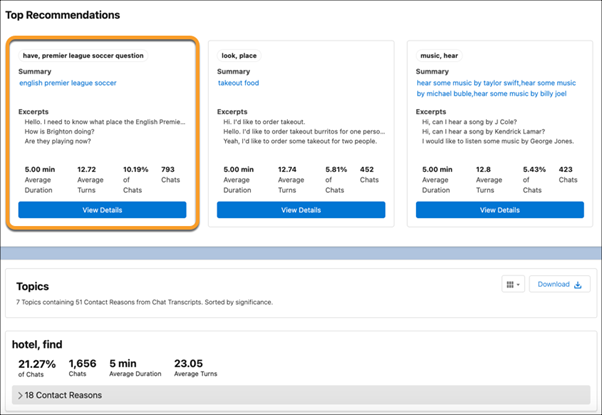The height and width of the screenshot is (415, 602).
Task: Click the burritos for one person excerpt
Action: [304, 132]
